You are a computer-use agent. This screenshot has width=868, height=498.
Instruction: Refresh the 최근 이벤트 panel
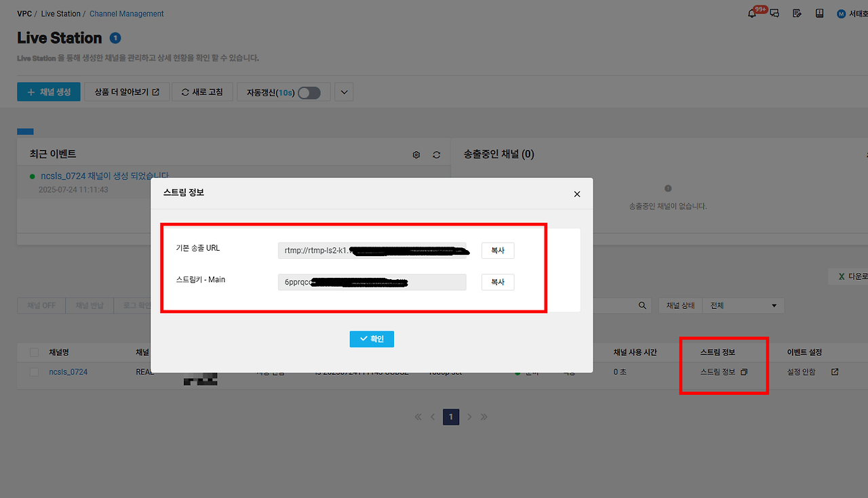[436, 154]
